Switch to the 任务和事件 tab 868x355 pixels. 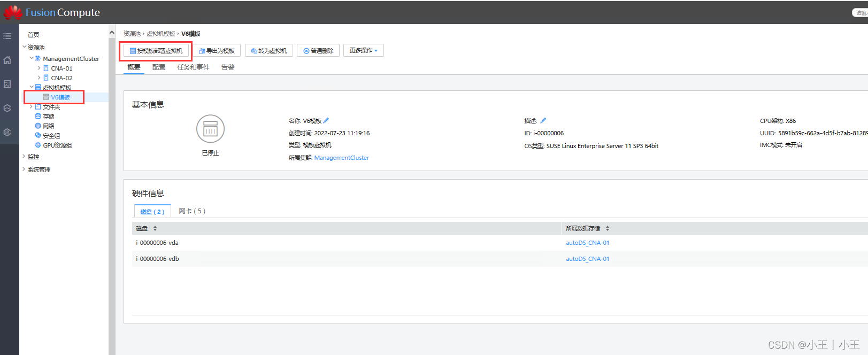pyautogui.click(x=194, y=67)
